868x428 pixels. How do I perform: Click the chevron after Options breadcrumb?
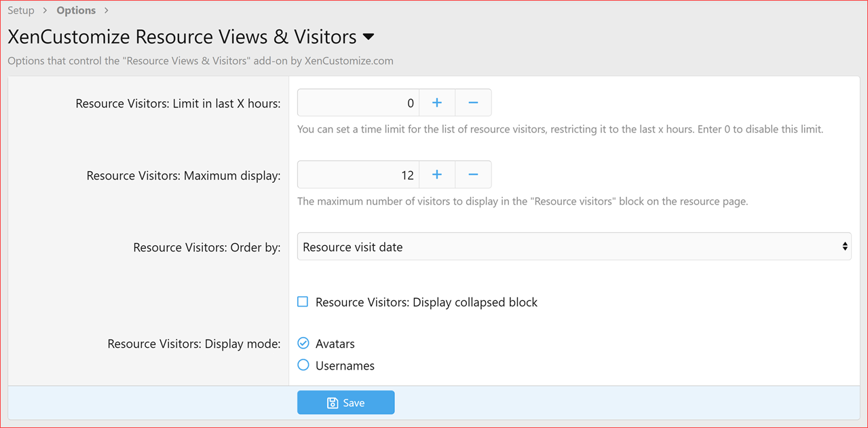click(106, 10)
